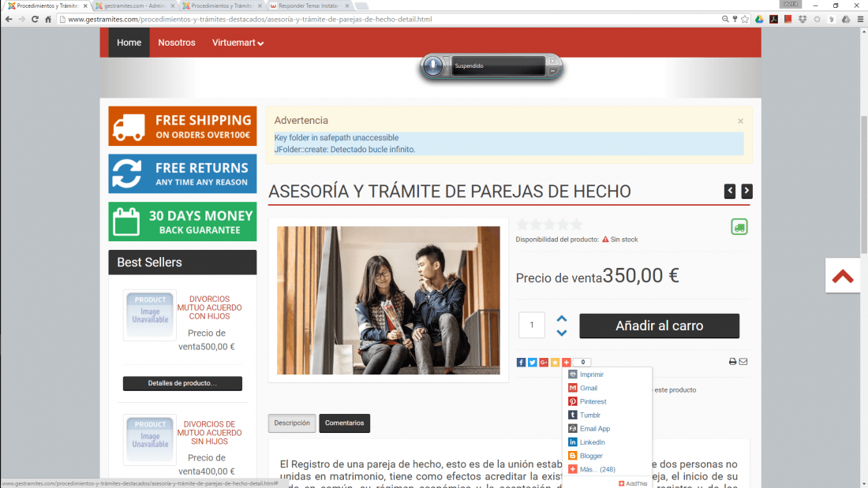
Task: Click the browser address bar URL
Action: coord(249,19)
